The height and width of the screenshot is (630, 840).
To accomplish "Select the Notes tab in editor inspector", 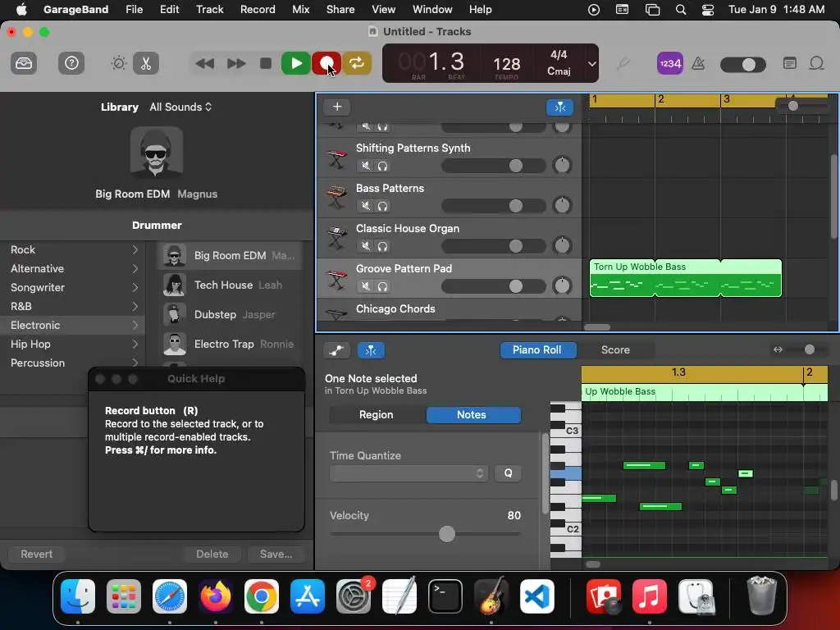I will pos(472,414).
